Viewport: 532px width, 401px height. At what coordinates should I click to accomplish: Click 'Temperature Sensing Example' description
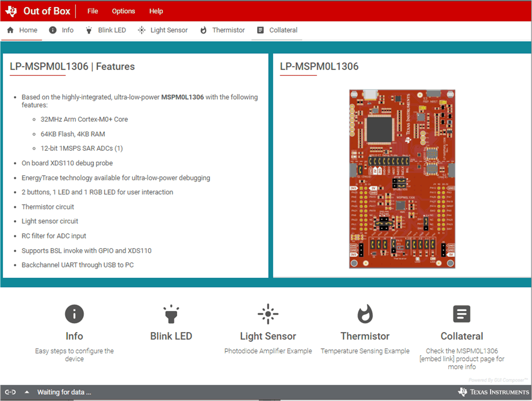click(365, 351)
